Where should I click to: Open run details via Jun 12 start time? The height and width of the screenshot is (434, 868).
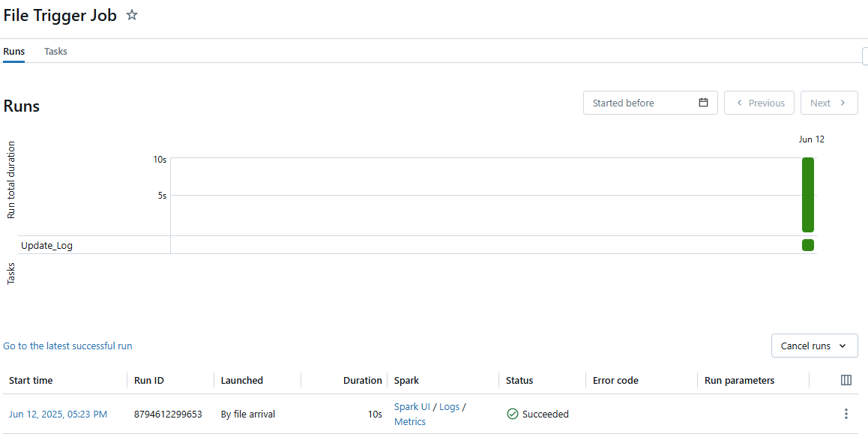pyautogui.click(x=58, y=414)
